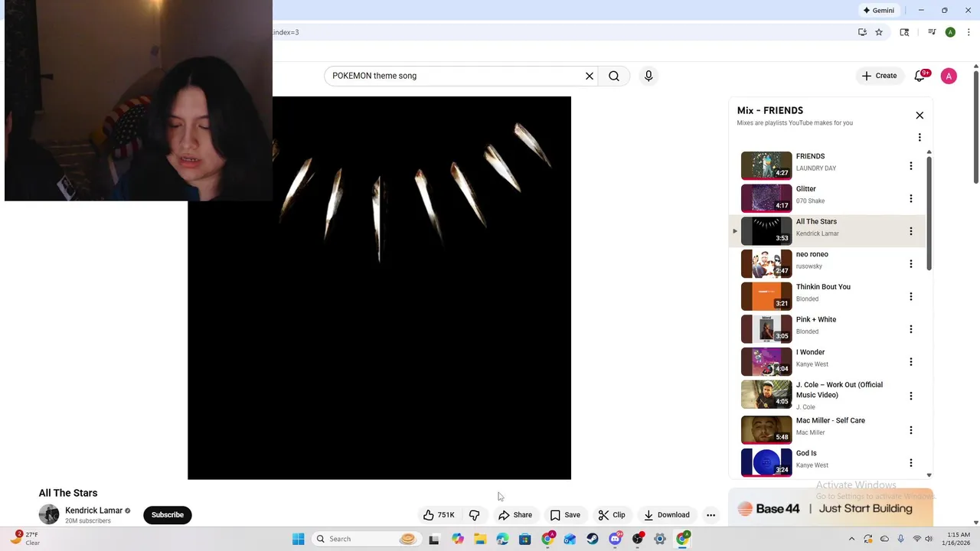Play Glitter thumbnail in the mix
Image resolution: width=980 pixels, height=551 pixels.
766,198
